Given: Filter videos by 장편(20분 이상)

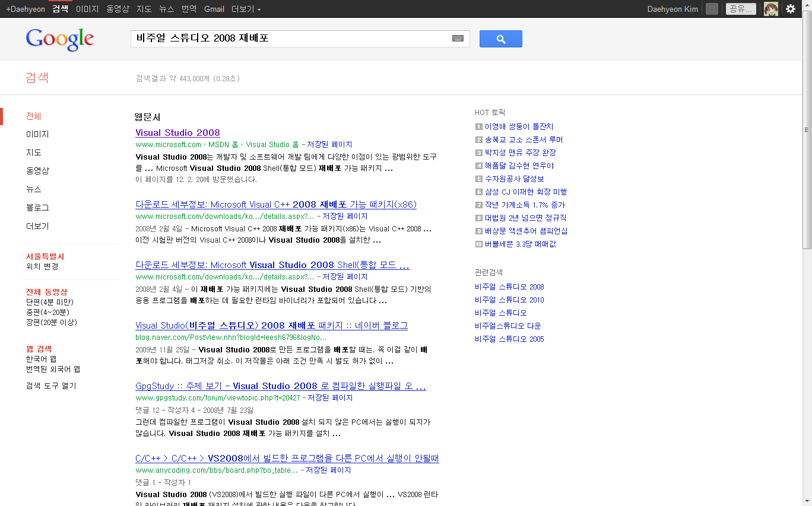Looking at the screenshot, I should click(52, 322).
